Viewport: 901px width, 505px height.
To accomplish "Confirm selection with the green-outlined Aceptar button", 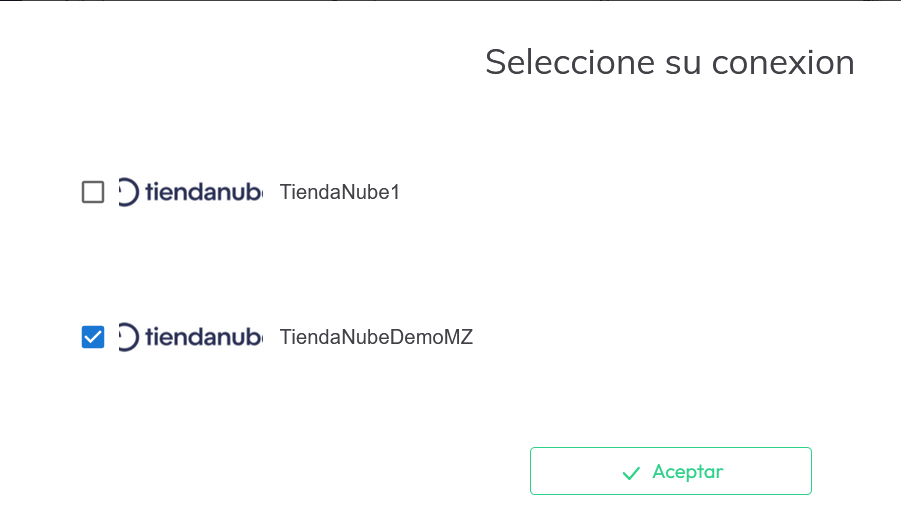I will point(670,471).
